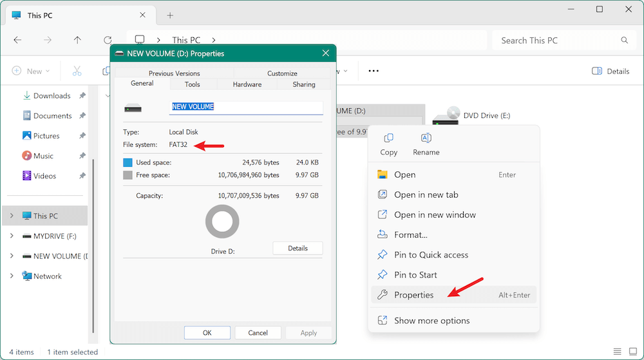This screenshot has height=360, width=644.
Task: Switch to large thumbnails view icon in status bar
Action: (632, 352)
